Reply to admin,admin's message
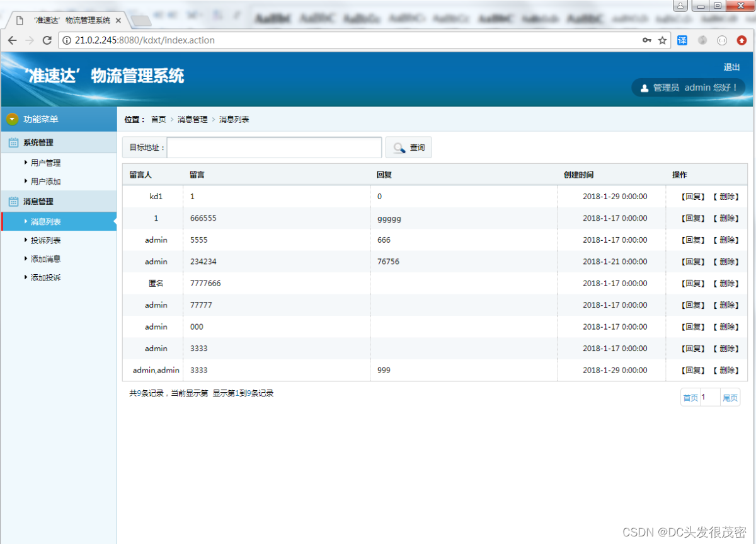Viewport: 756px width, 544px height. point(693,371)
